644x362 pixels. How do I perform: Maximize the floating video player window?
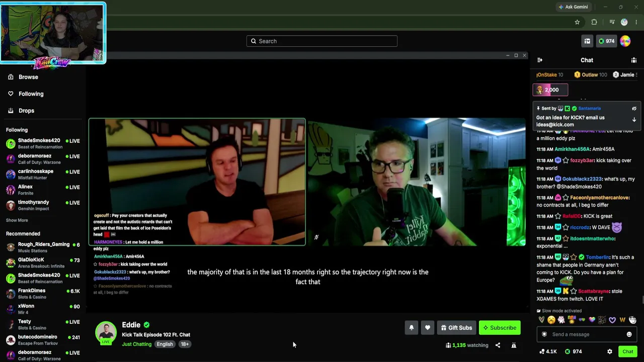pos(516,55)
